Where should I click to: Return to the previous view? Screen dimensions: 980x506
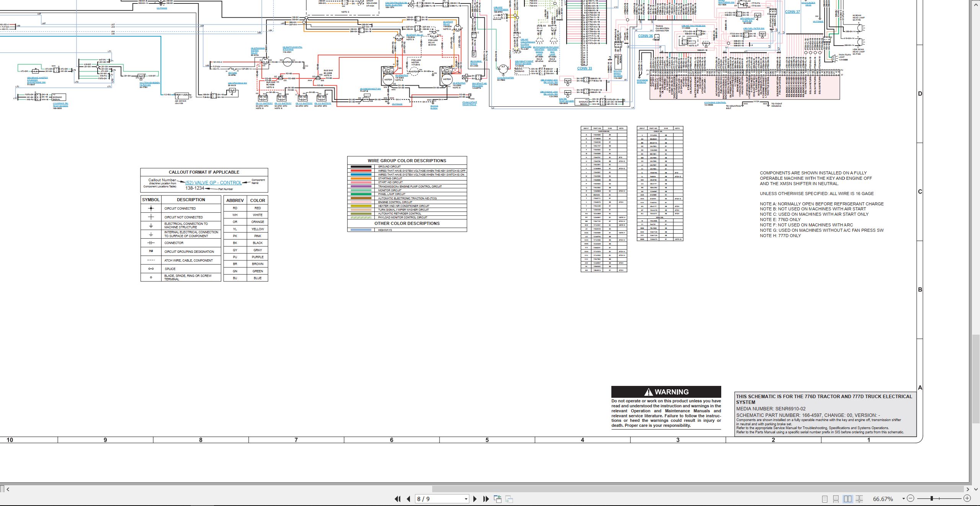click(498, 499)
